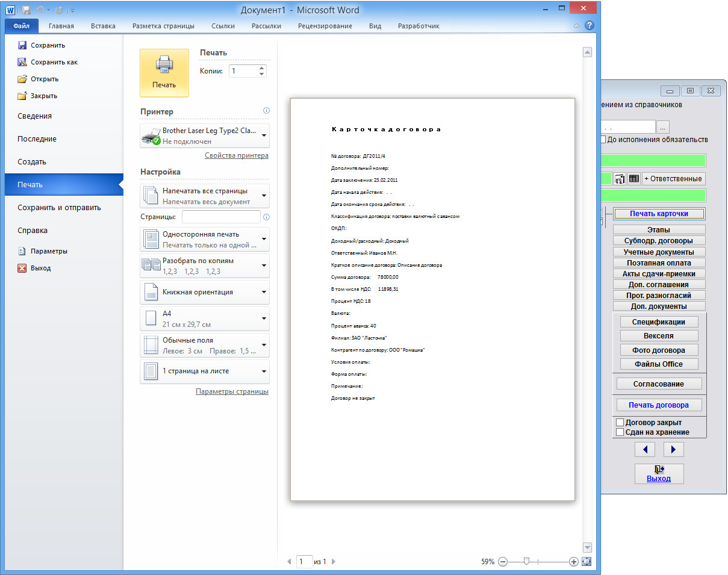This screenshot has height=575, width=728.
Task: Click the current page number field
Action: point(304,562)
